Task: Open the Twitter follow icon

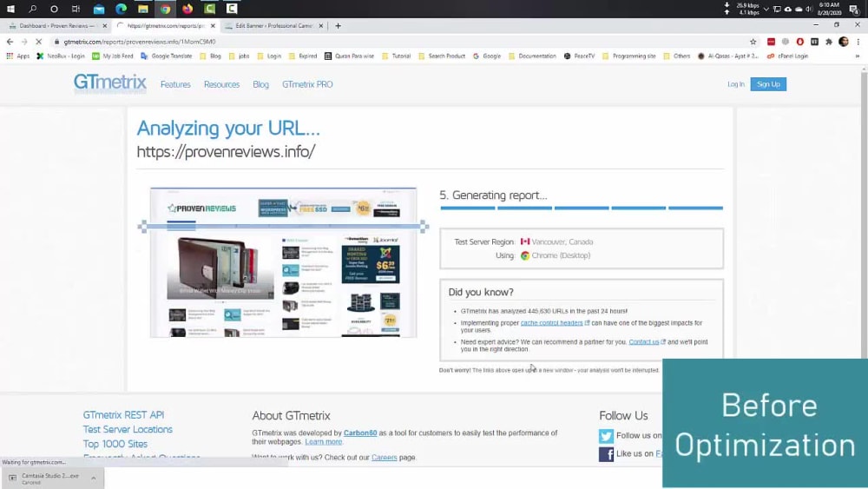Action: pyautogui.click(x=606, y=436)
